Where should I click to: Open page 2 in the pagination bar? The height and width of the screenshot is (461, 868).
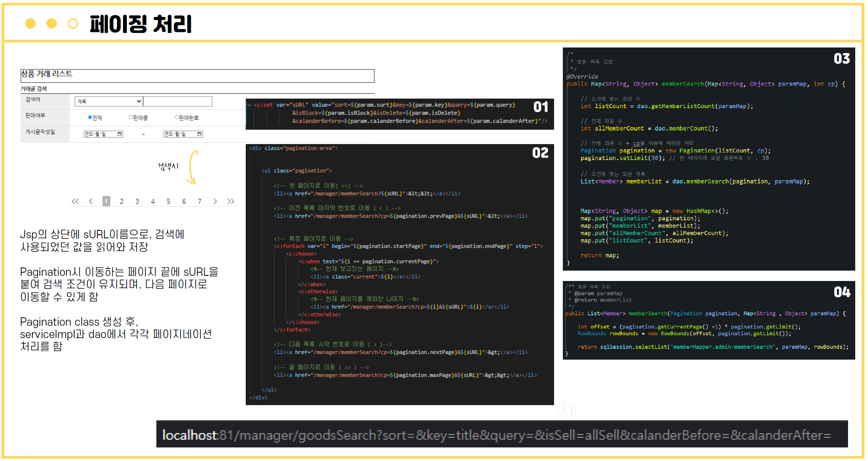pyautogui.click(x=121, y=202)
